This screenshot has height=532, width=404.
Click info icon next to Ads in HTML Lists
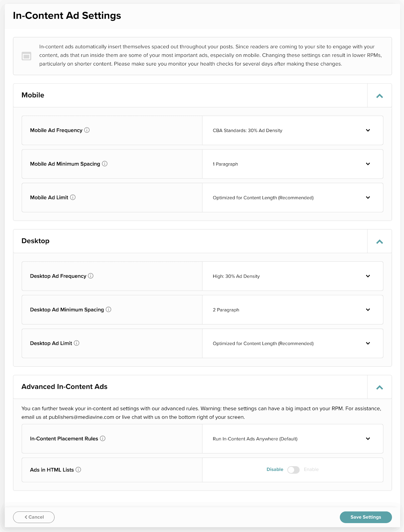(x=79, y=469)
